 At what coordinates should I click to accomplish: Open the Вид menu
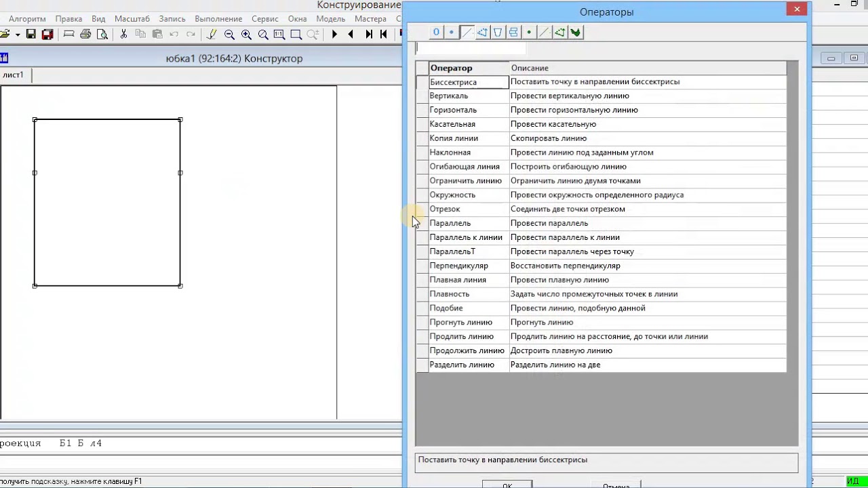point(98,19)
